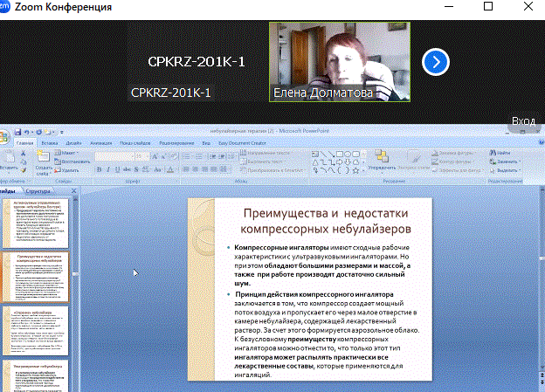Open the Заливка фигуры fill dropdown
This screenshot has height=392, width=545.
(x=453, y=153)
